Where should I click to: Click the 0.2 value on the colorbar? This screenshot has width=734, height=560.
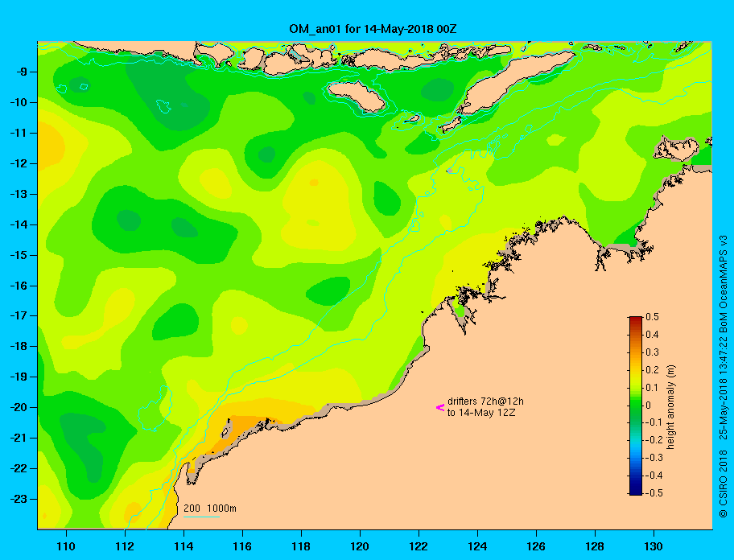pos(652,369)
